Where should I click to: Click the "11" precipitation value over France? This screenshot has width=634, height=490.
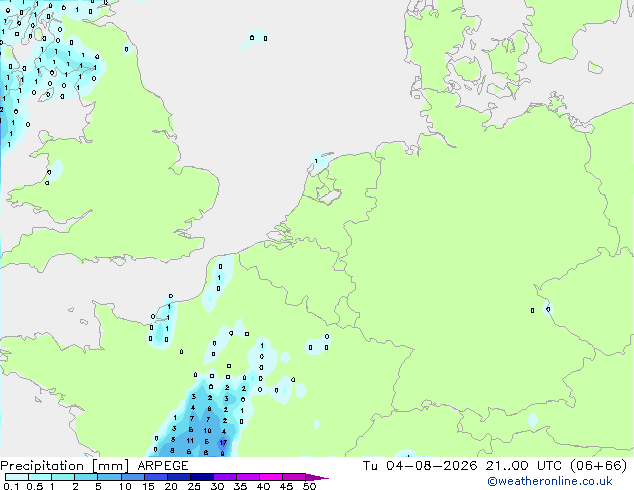[190, 440]
